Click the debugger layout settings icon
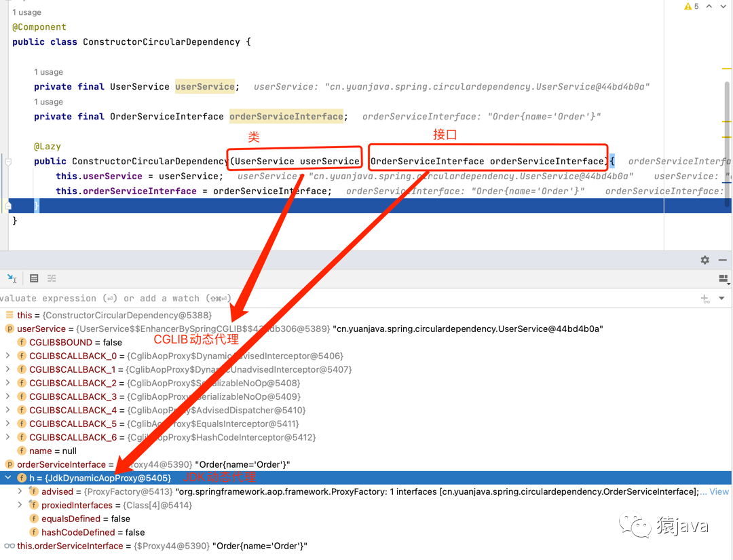The height and width of the screenshot is (560, 733). click(723, 279)
